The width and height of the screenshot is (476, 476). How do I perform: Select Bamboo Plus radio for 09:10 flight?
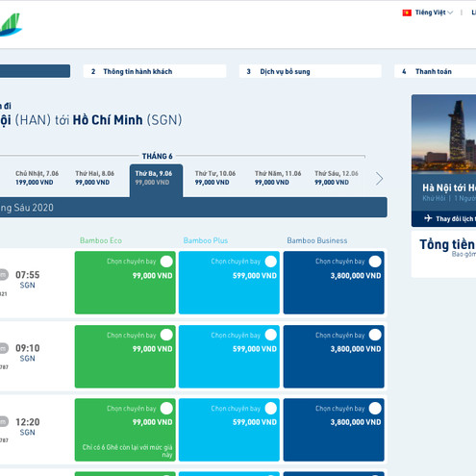(x=271, y=335)
